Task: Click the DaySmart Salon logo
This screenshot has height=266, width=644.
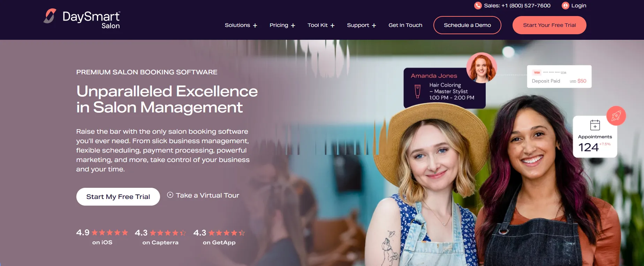Action: 82,19
